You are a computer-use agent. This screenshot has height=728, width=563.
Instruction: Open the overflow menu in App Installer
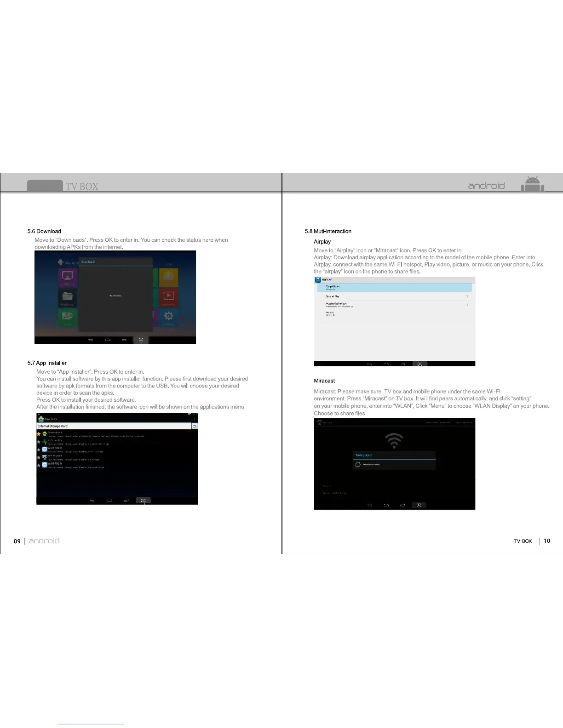(195, 419)
